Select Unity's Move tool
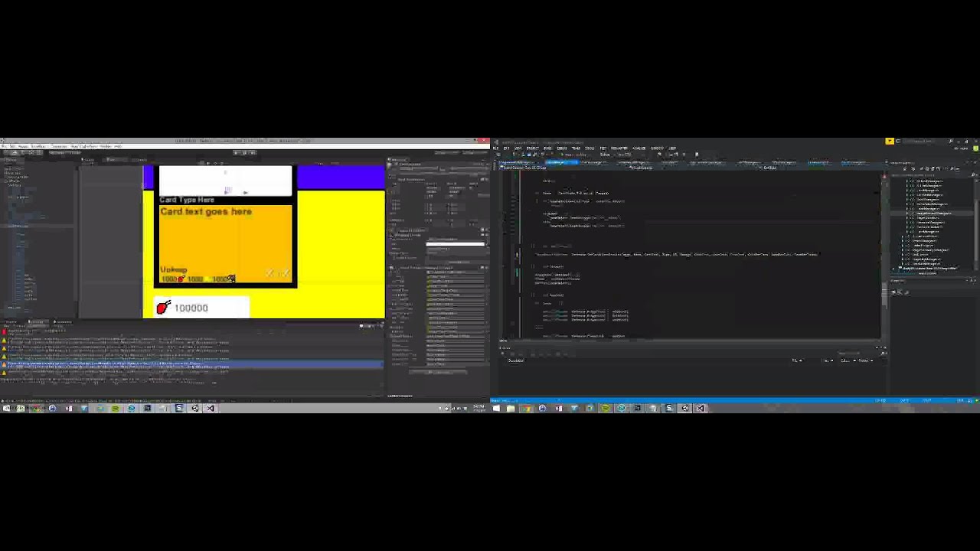 click(x=15, y=152)
